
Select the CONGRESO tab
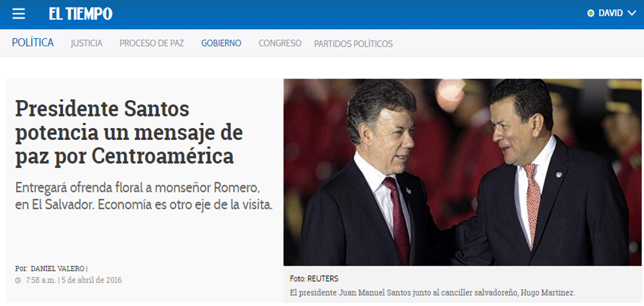(x=280, y=43)
